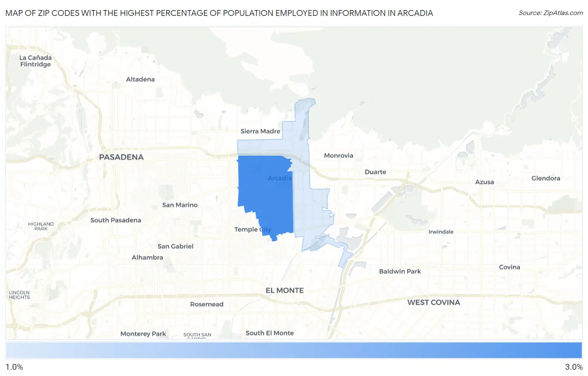588x376 pixels.
Task: Click the map title heading text
Action: pos(219,13)
